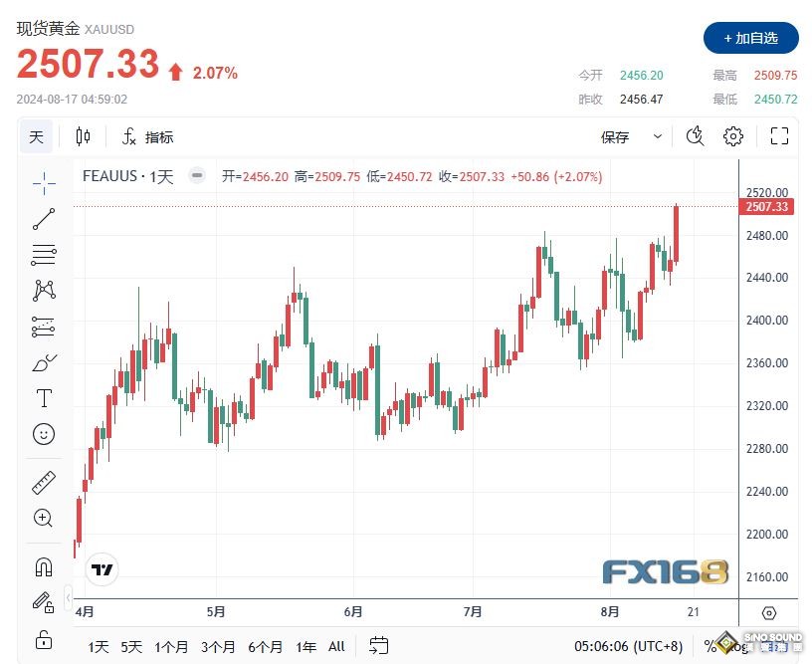Open the emoji icons tool

click(x=44, y=434)
